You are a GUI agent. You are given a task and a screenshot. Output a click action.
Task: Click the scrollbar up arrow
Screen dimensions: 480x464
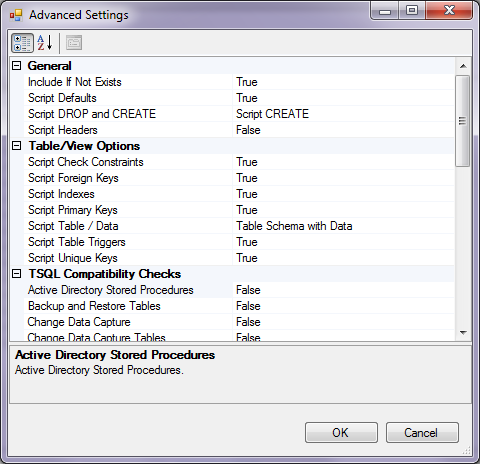(463, 66)
